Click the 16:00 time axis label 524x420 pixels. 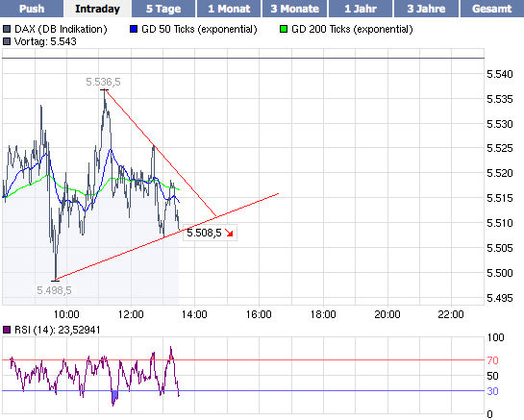(259, 314)
